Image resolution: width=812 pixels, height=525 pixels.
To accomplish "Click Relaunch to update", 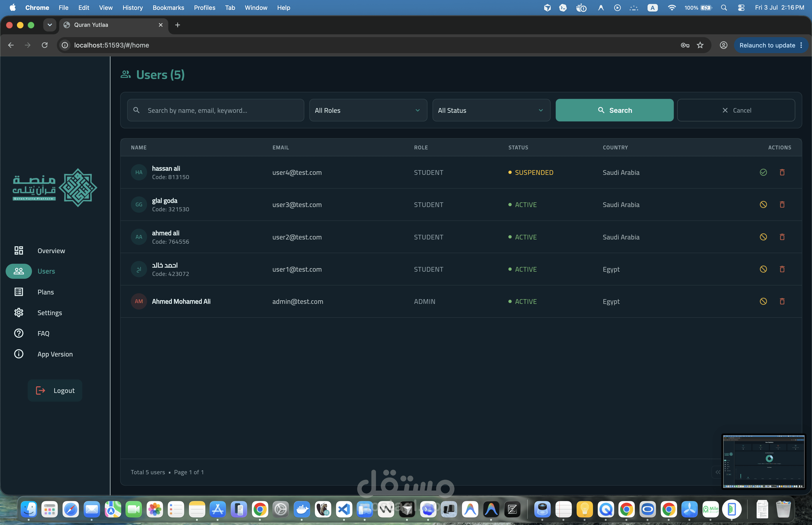I will [x=767, y=45].
